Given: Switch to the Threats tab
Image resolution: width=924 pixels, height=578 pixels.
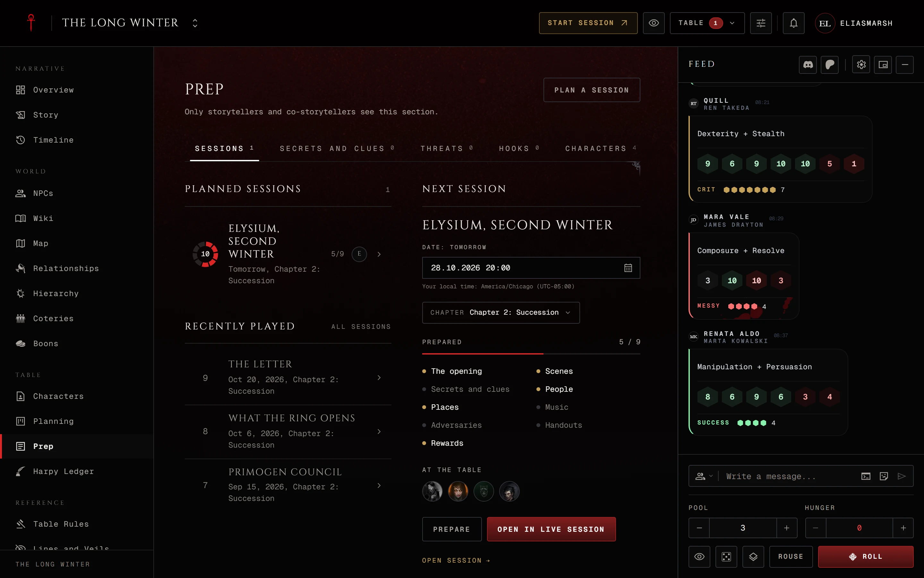Looking at the screenshot, I should tap(447, 148).
